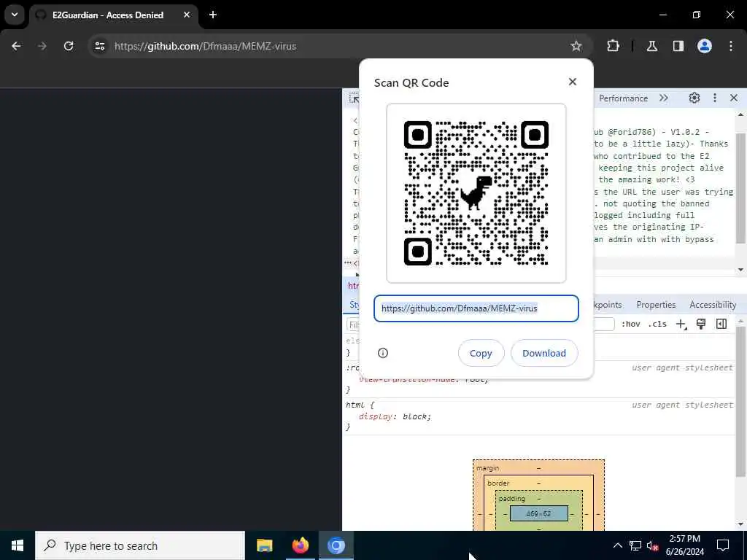Screen dimensions: 747x560
Task: Click the taskbar search box
Action: tap(140, 545)
